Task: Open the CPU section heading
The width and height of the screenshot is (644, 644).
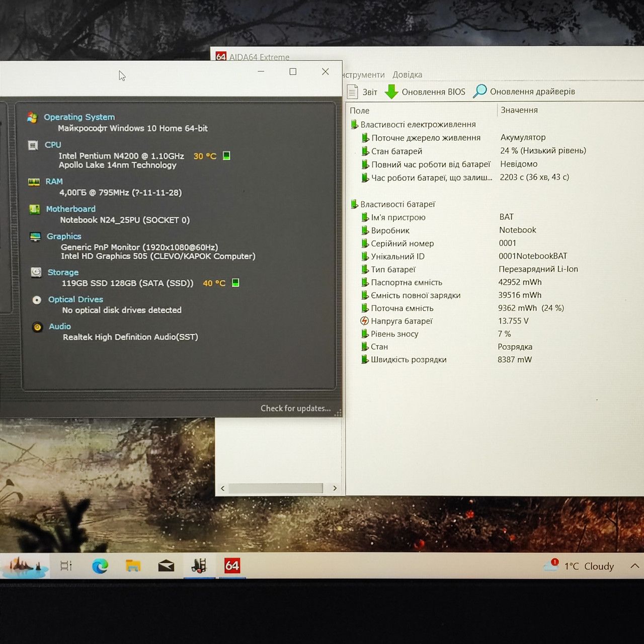Action: pos(53,144)
